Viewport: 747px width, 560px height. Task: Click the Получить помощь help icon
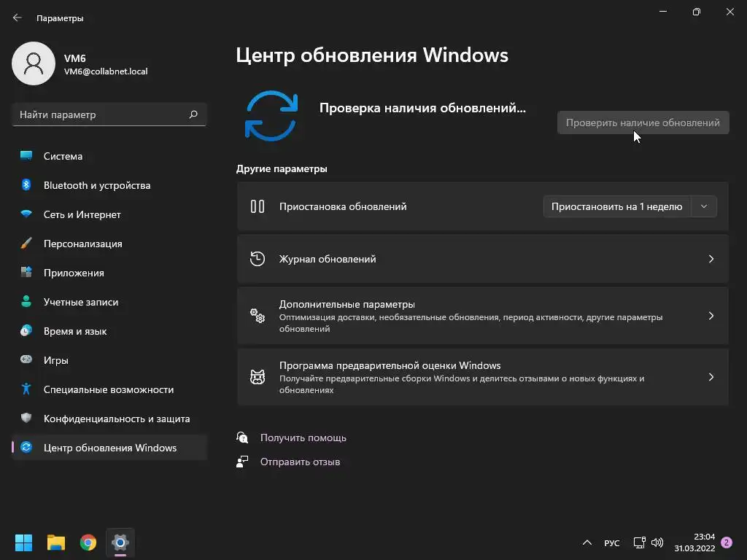[x=242, y=437]
